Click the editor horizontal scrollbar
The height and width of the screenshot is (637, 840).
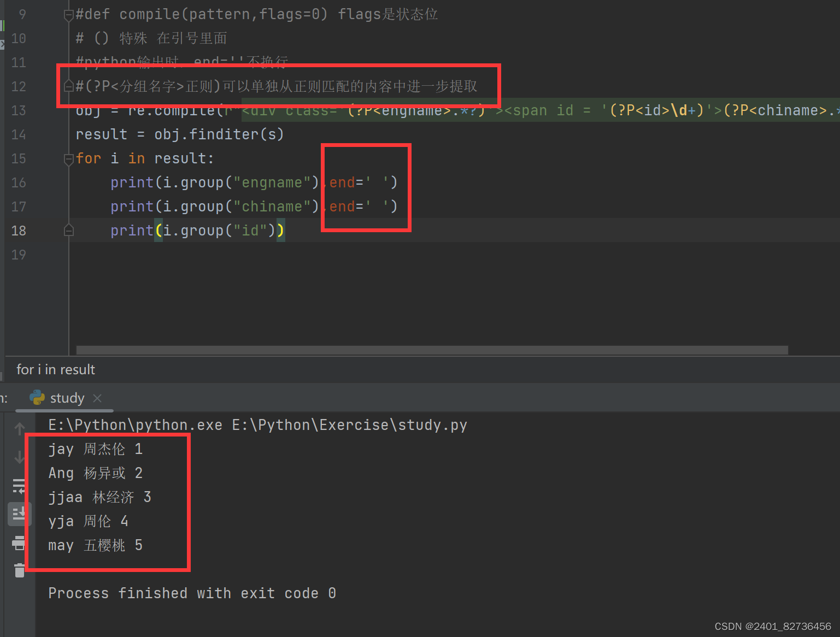[432, 350]
